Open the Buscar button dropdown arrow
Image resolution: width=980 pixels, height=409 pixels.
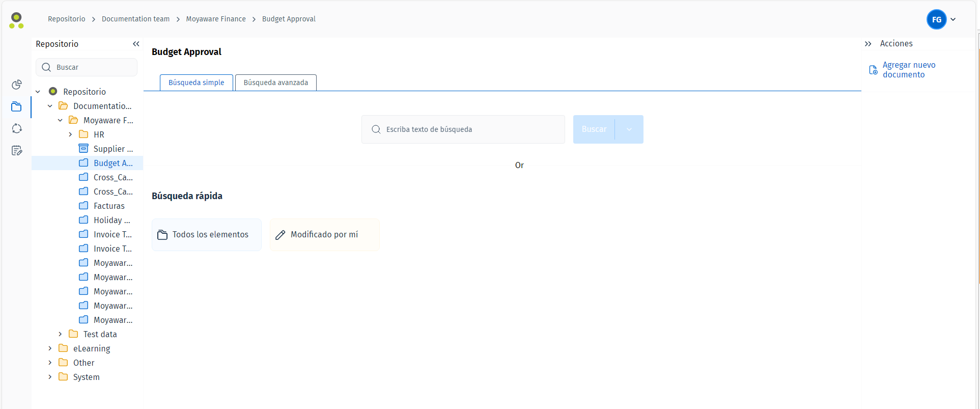pyautogui.click(x=629, y=129)
